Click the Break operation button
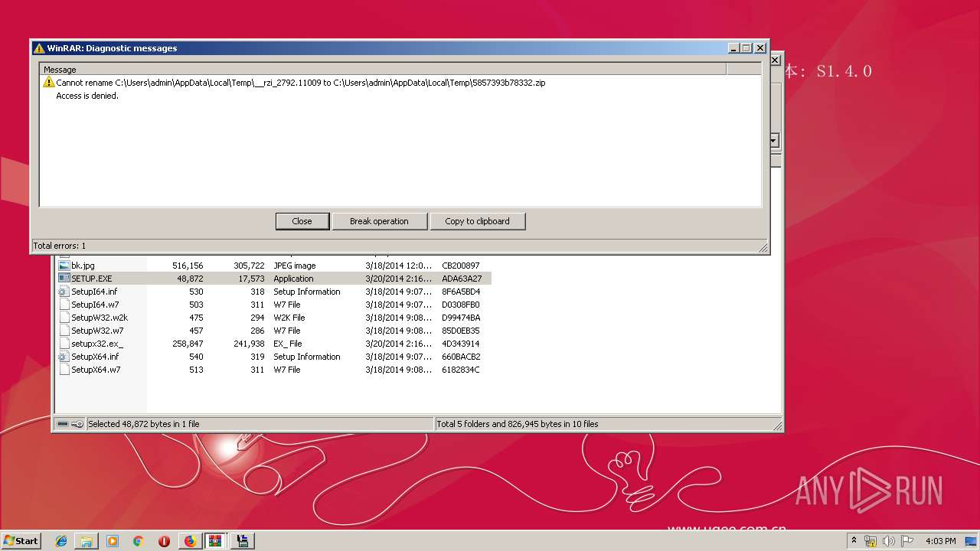Viewport: 980px width, 551px height. (x=379, y=221)
